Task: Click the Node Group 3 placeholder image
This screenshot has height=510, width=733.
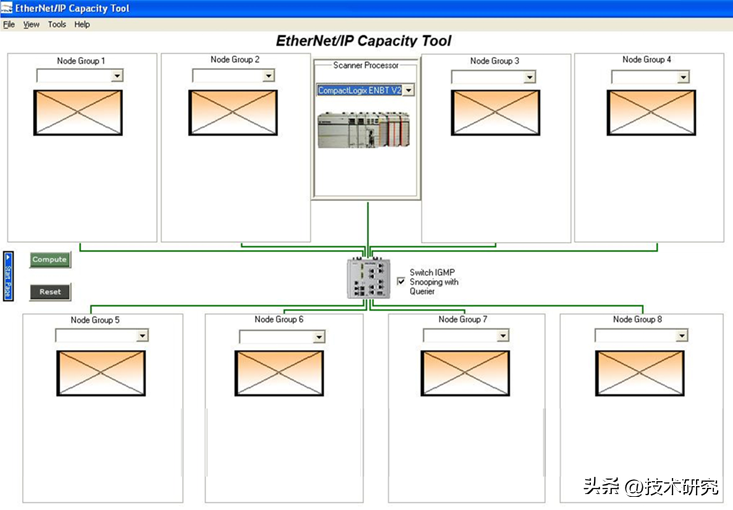Action: click(495, 112)
